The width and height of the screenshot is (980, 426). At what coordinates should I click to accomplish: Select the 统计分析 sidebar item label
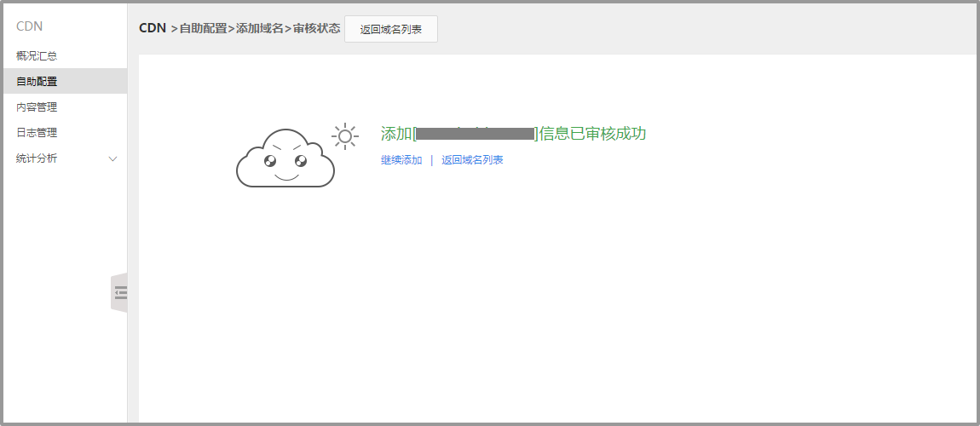pos(37,158)
